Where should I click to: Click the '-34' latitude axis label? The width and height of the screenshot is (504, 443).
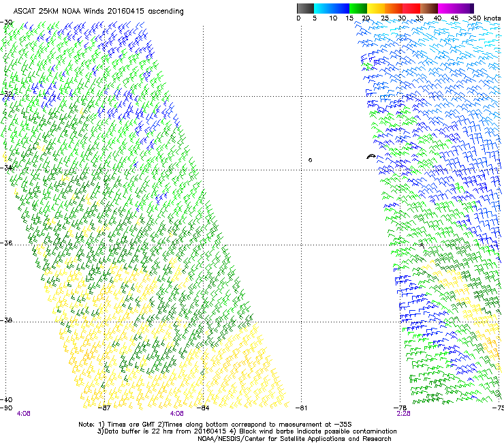[6, 168]
